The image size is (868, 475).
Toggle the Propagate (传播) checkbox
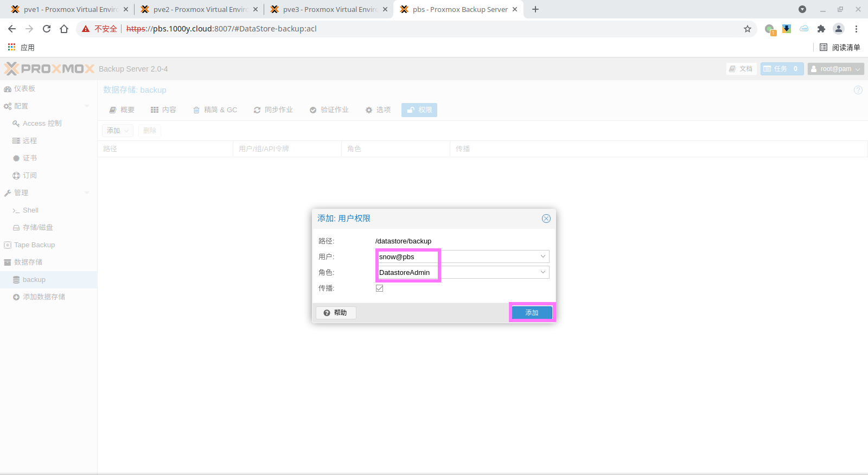(x=379, y=288)
